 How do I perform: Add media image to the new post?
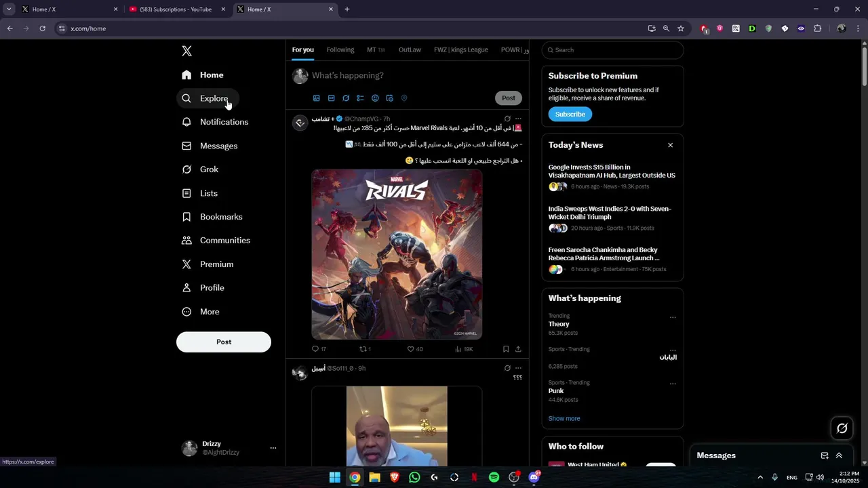317,98
